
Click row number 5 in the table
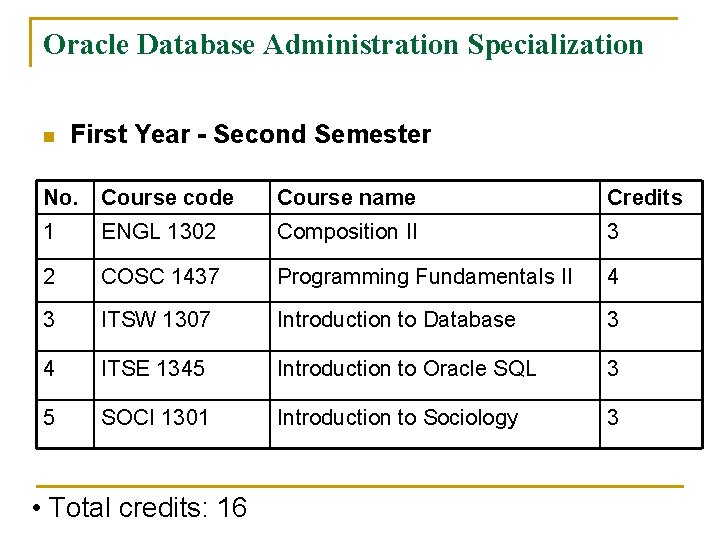coord(49,418)
